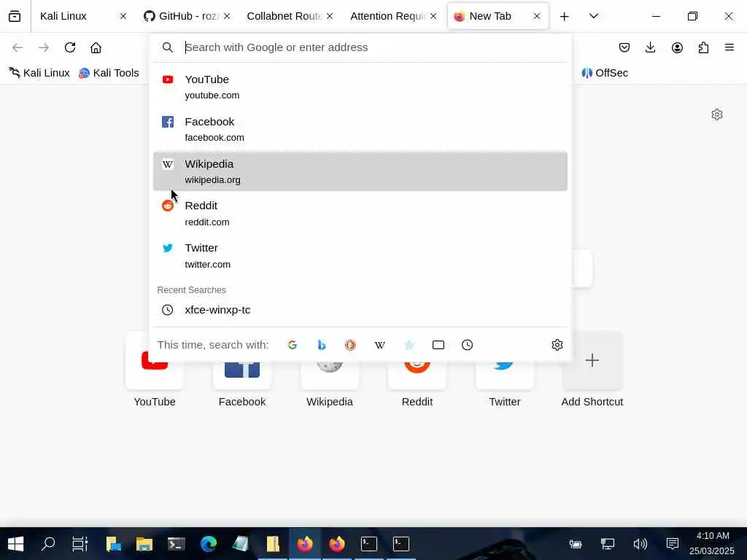The image size is (747, 560).
Task: Close the Attention Required tab
Action: click(x=433, y=16)
